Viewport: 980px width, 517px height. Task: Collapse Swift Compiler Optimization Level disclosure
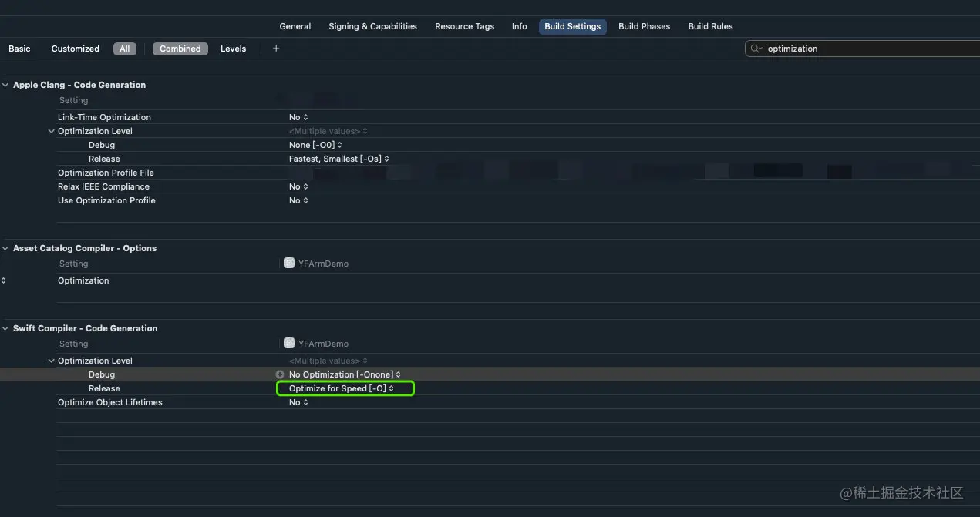(x=52, y=361)
